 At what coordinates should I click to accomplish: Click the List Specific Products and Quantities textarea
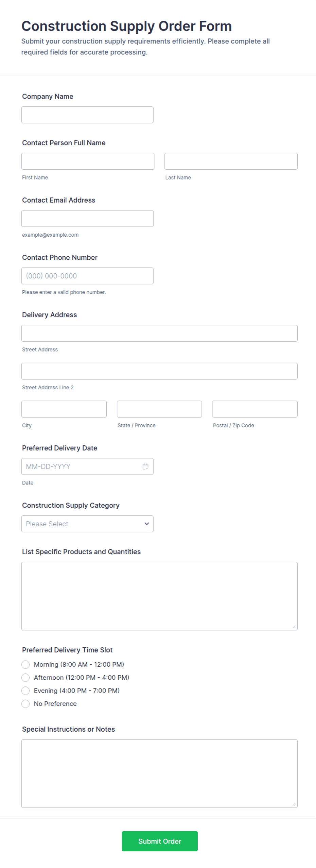159,596
